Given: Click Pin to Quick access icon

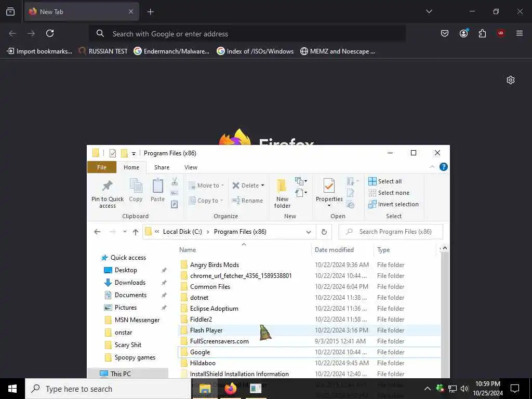Looking at the screenshot, I should point(107,185).
